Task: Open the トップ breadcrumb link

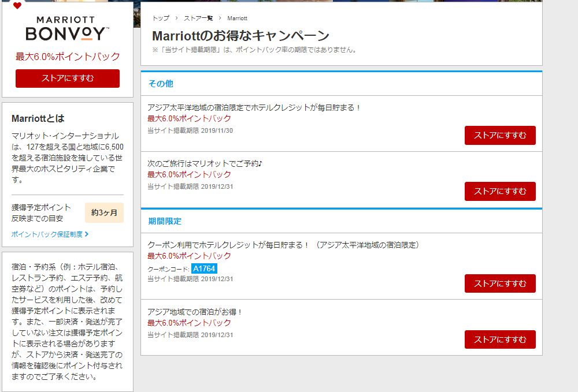Action: pyautogui.click(x=161, y=18)
